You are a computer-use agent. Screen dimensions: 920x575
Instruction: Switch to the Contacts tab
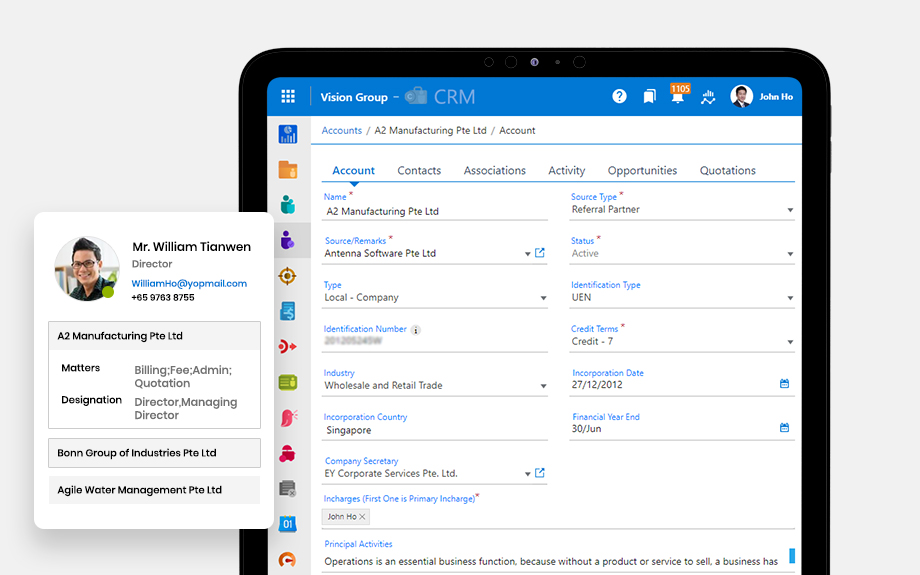click(x=419, y=171)
